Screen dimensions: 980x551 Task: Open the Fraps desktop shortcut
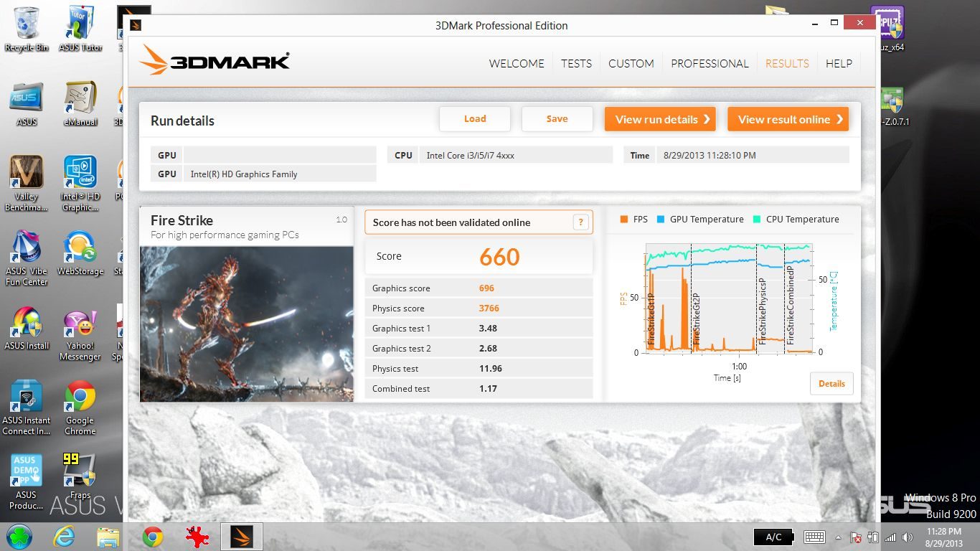[80, 476]
